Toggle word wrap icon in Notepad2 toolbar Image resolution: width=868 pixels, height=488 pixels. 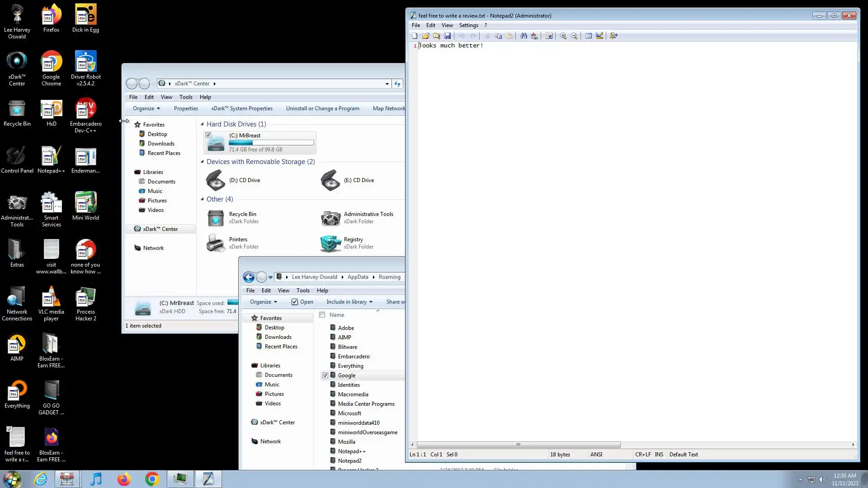(549, 36)
